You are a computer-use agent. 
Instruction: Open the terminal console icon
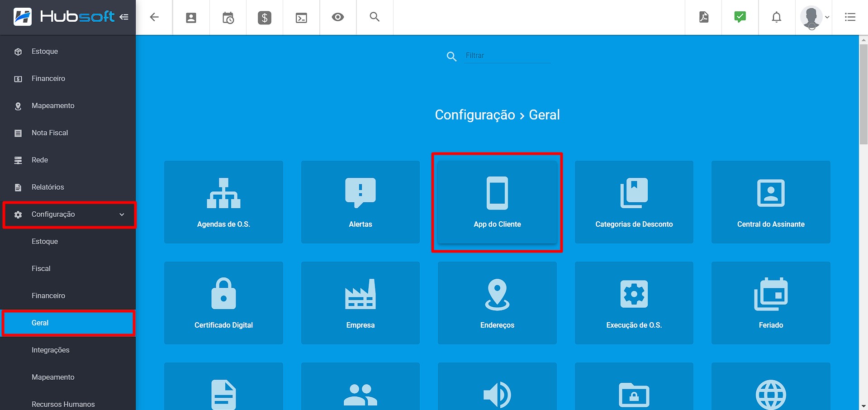pos(301,18)
